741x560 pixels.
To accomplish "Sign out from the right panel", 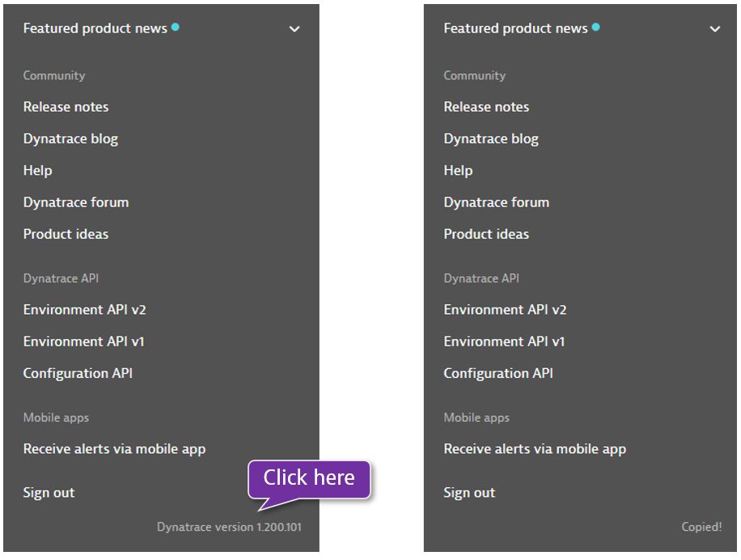I will [x=469, y=493].
